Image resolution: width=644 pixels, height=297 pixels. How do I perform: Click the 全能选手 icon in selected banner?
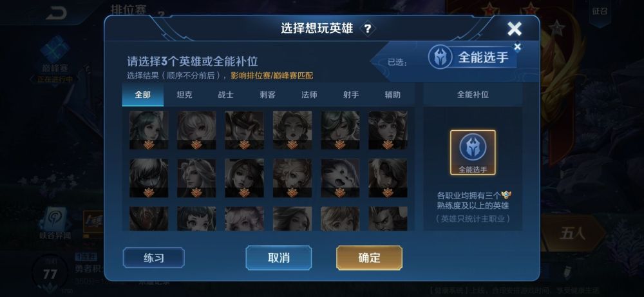pos(440,57)
